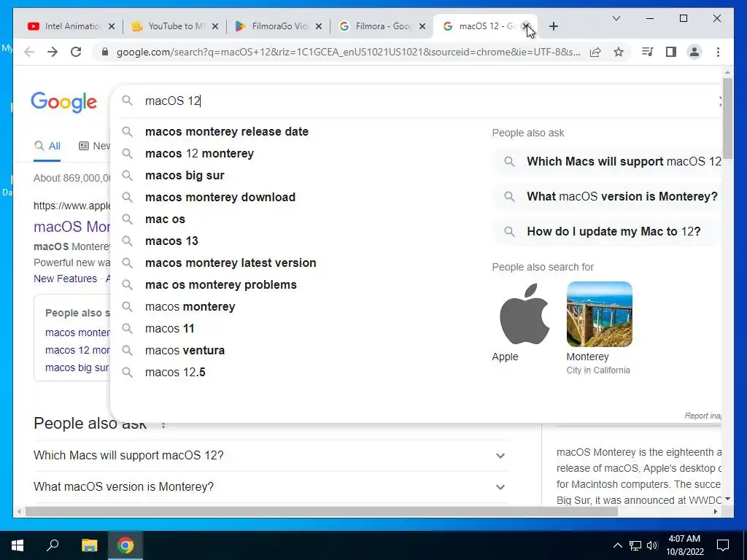Choose suggestion macos monterey release date
The height and width of the screenshot is (560, 747).
point(227,131)
